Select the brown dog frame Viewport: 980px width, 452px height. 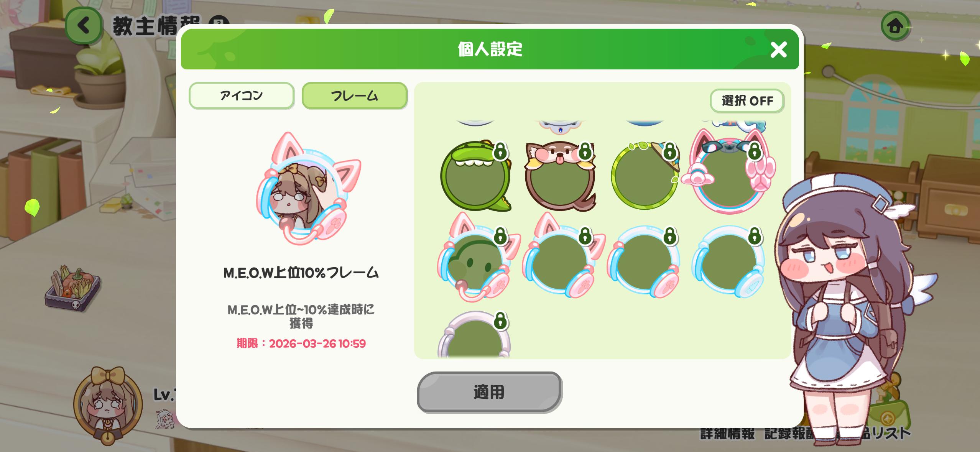(560, 176)
